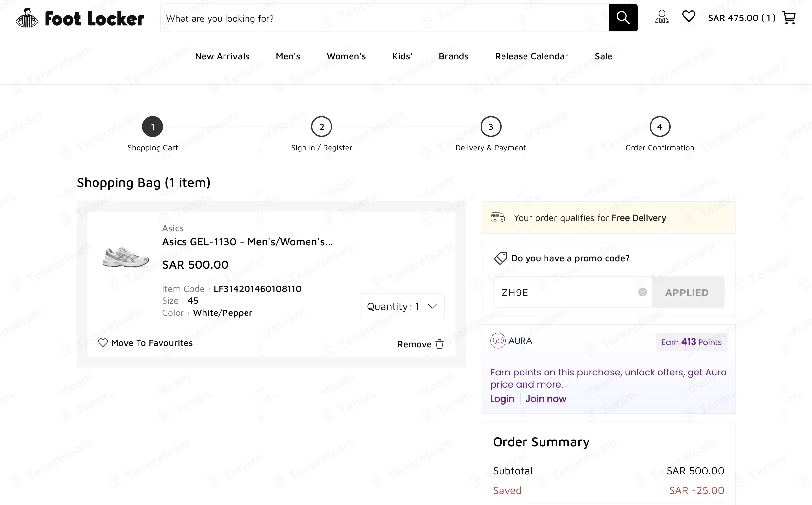Viewport: 812px width, 505px height.
Task: Click inside the search field
Action: 384,18
